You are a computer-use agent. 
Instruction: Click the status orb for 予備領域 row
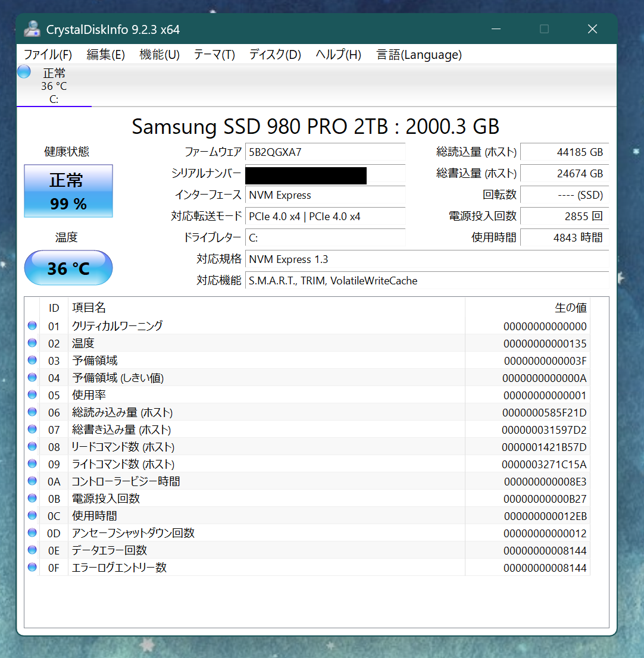click(x=32, y=359)
